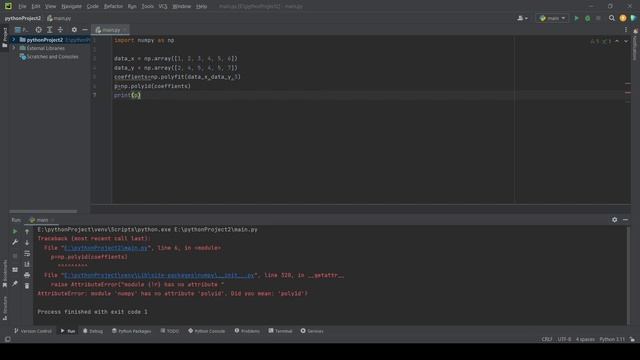Click the np.polyfit code line
Viewport: 640px width, 360px height.
click(177, 77)
